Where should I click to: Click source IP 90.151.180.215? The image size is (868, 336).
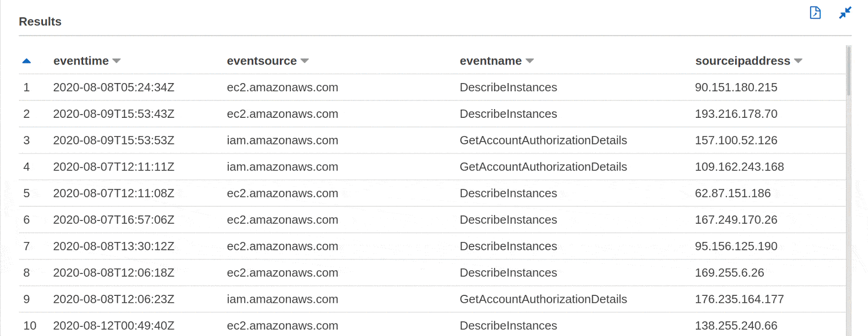[x=736, y=87]
